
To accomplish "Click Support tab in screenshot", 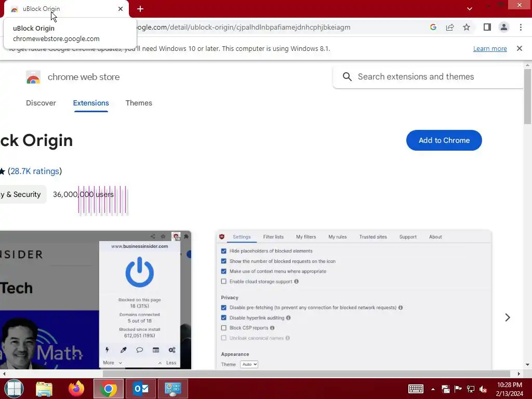I will [x=408, y=237].
